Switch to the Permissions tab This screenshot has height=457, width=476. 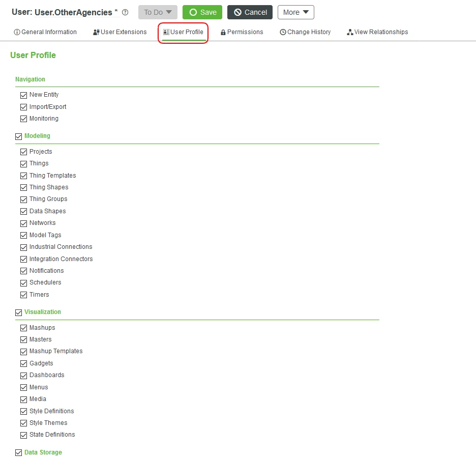point(242,32)
